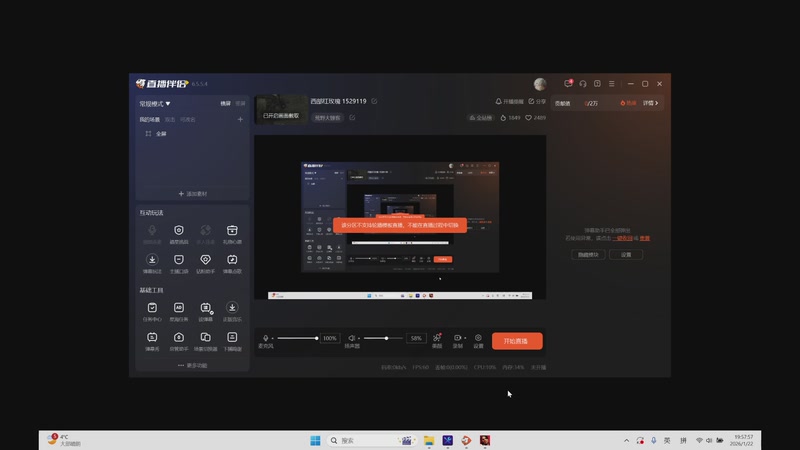Edit the game category pencil icon
This screenshot has height=450, width=800.
352,118
